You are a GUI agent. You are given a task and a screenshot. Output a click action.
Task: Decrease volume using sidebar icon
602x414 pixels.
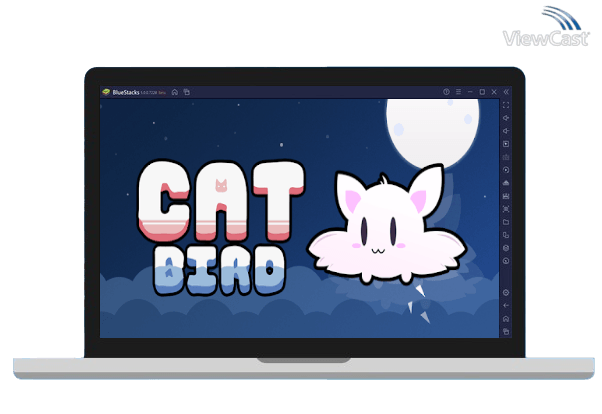coord(506,131)
